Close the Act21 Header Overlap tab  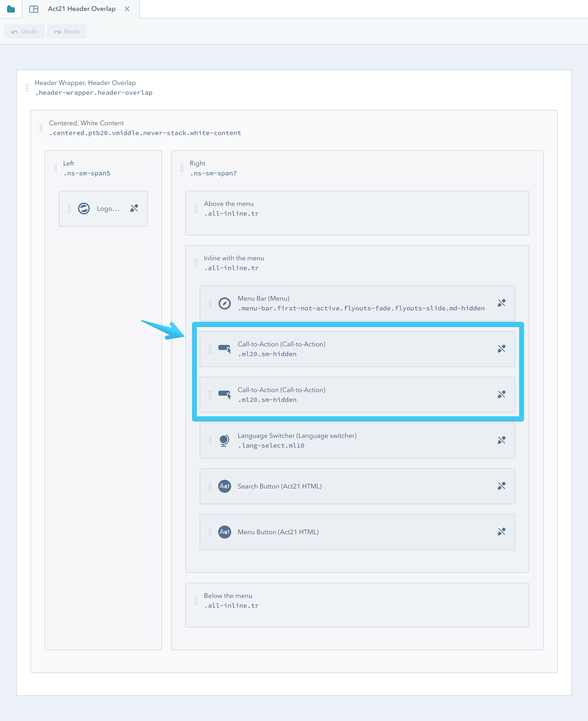click(x=127, y=9)
